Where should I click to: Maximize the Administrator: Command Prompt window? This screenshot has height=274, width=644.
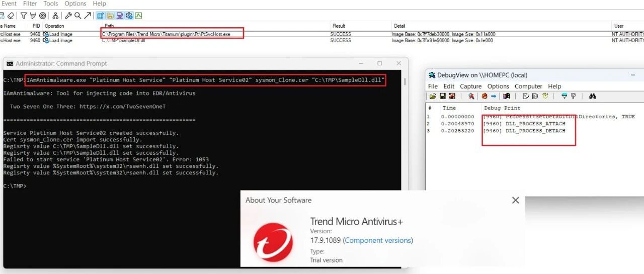[x=379, y=63]
